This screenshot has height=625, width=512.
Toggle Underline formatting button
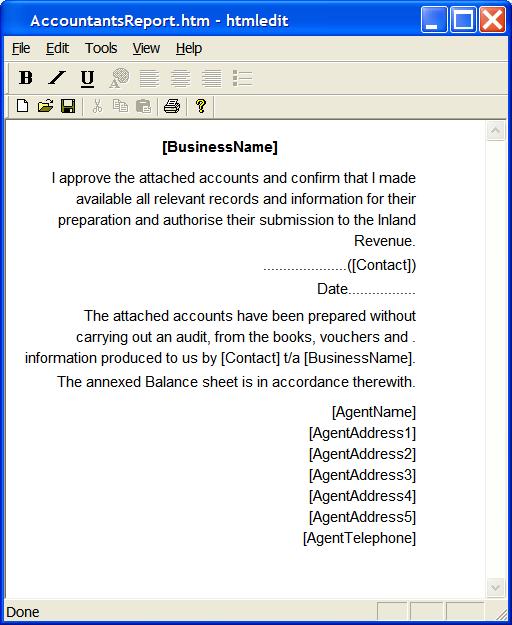[87, 78]
